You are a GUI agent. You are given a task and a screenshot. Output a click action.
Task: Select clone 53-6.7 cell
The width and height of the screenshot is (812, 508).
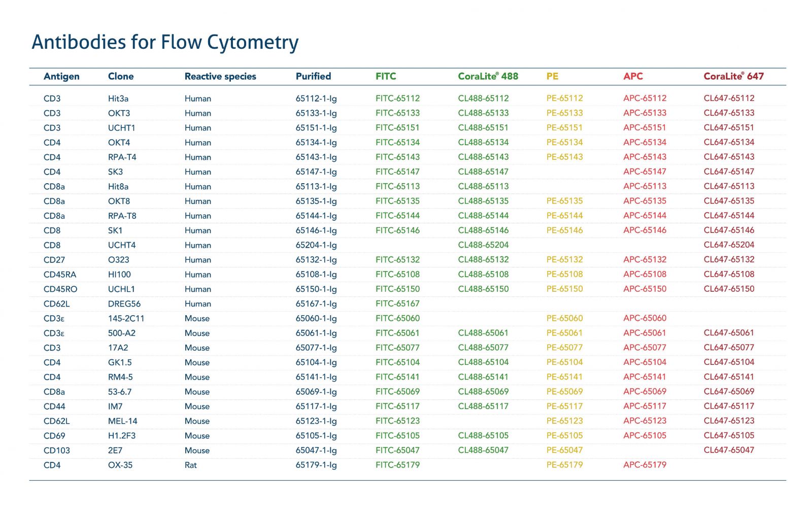120,392
